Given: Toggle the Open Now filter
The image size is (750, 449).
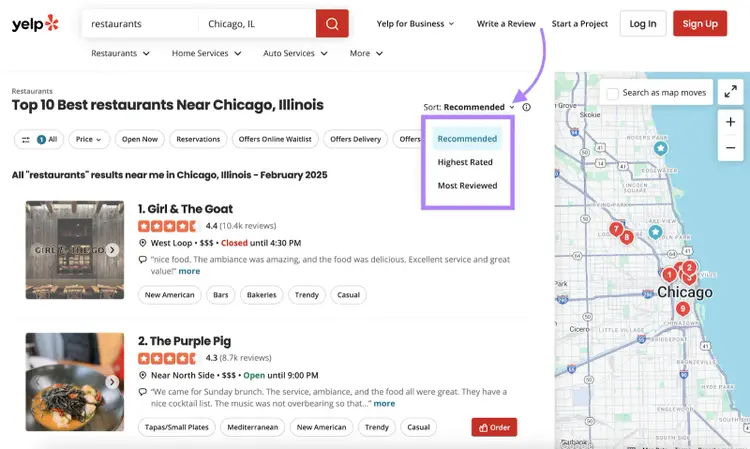Looking at the screenshot, I should [x=140, y=139].
